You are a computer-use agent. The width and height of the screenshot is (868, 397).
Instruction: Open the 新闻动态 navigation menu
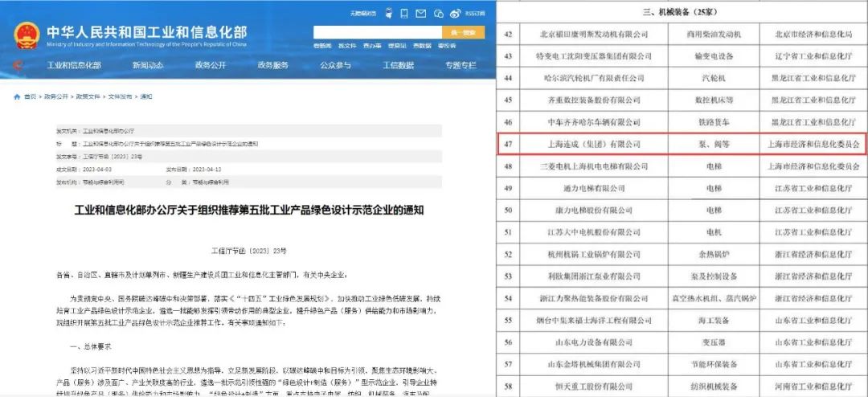pos(148,66)
